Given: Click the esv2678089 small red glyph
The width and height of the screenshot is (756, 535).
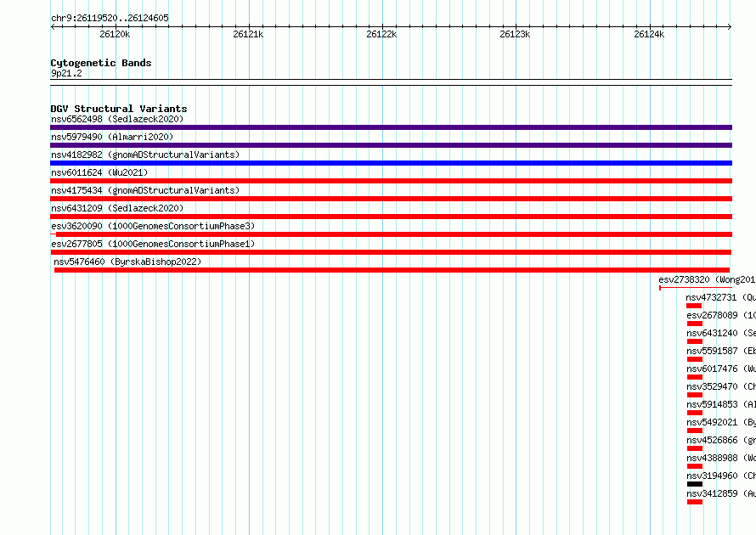Looking at the screenshot, I should point(695,324).
